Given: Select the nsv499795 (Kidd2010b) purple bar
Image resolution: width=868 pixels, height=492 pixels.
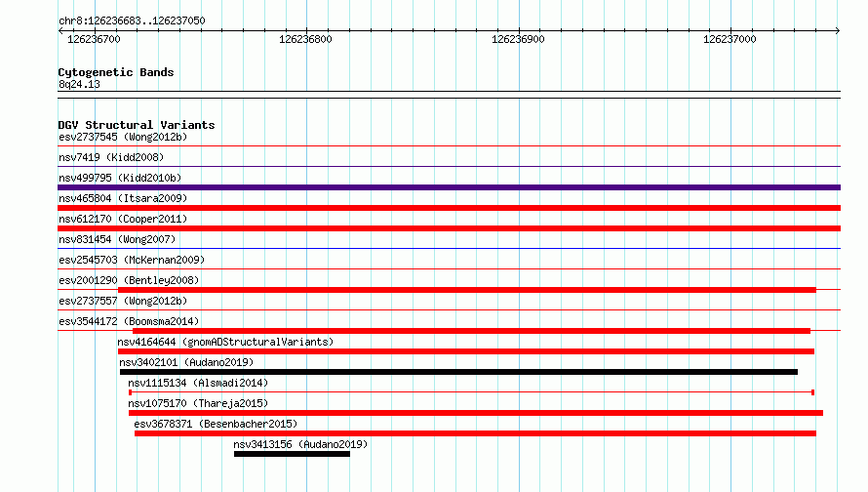Looking at the screenshot, I should (449, 187).
